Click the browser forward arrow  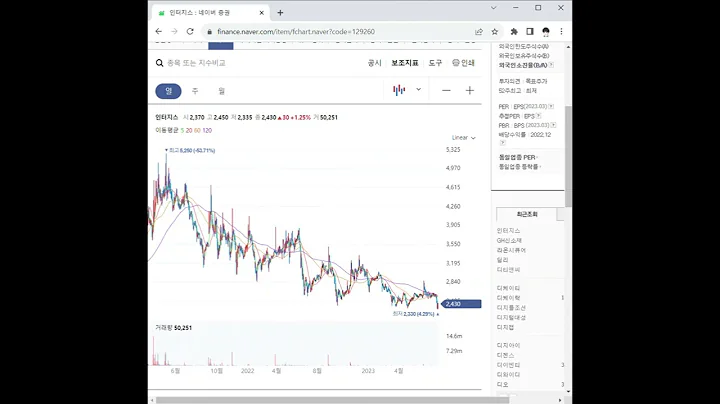(174, 31)
